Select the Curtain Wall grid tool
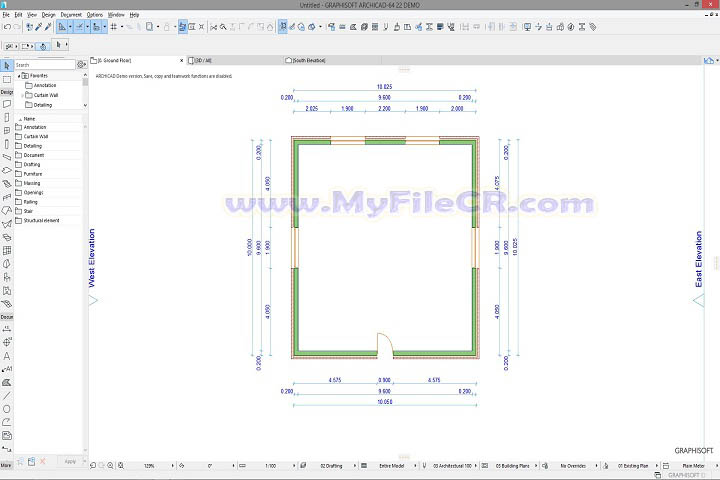This screenshot has height=480, width=720. (x=6, y=251)
